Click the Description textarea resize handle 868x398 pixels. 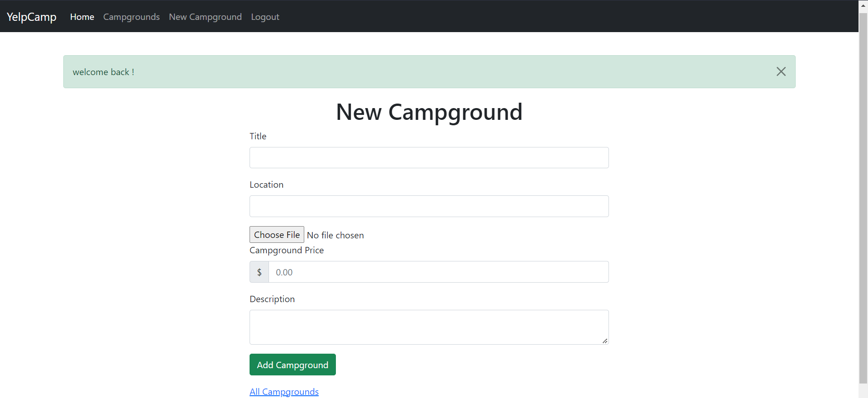click(x=605, y=341)
